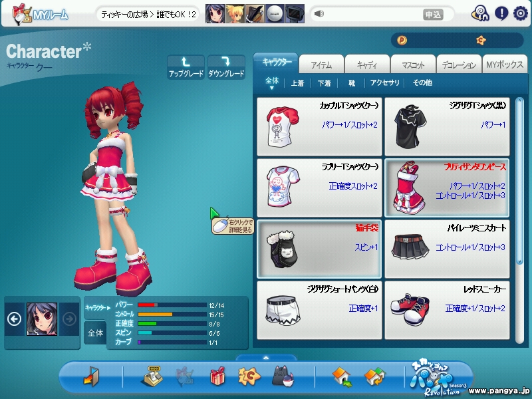The height and width of the screenshot is (399, 532).
Task: Select the レッドスニーカー item
Action: click(447, 310)
